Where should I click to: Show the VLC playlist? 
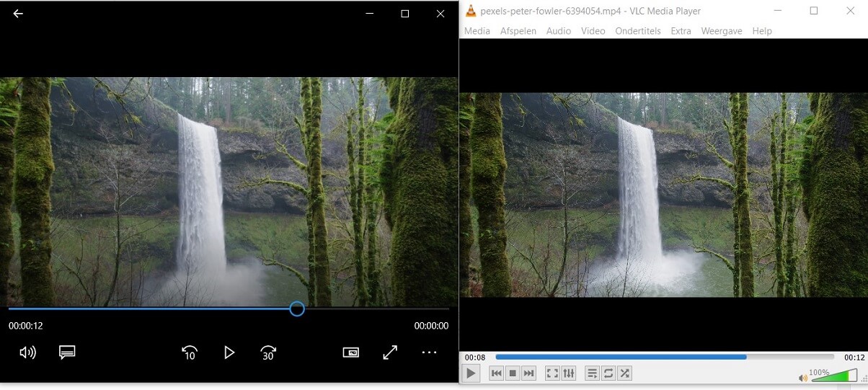(x=592, y=373)
